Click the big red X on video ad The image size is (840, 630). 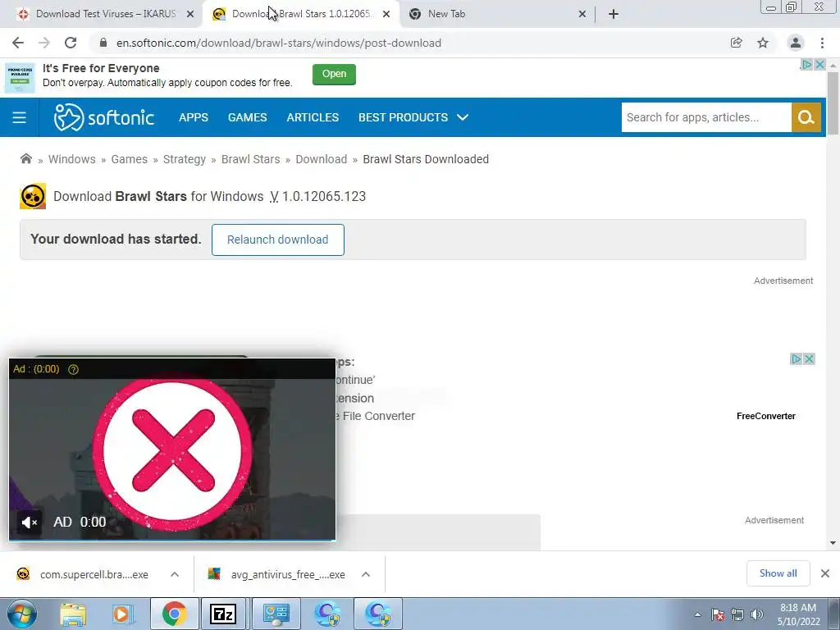[x=172, y=450]
